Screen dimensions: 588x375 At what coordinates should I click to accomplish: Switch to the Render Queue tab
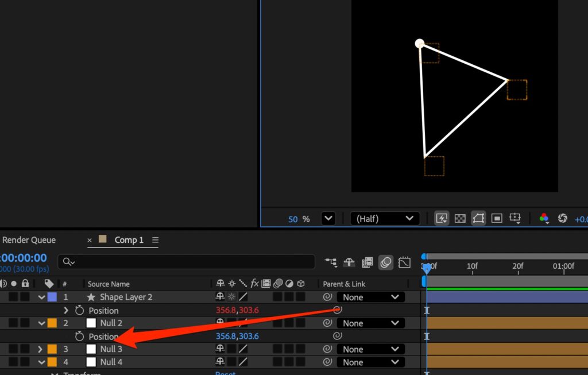coord(29,240)
